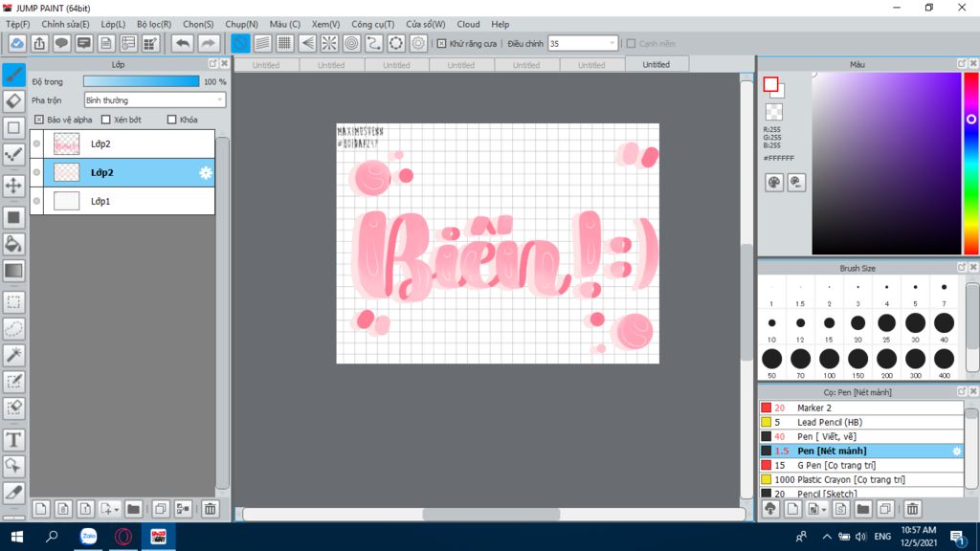Select the Lead Pencil (HB) brush
The width and height of the screenshot is (980, 551).
[861, 422]
